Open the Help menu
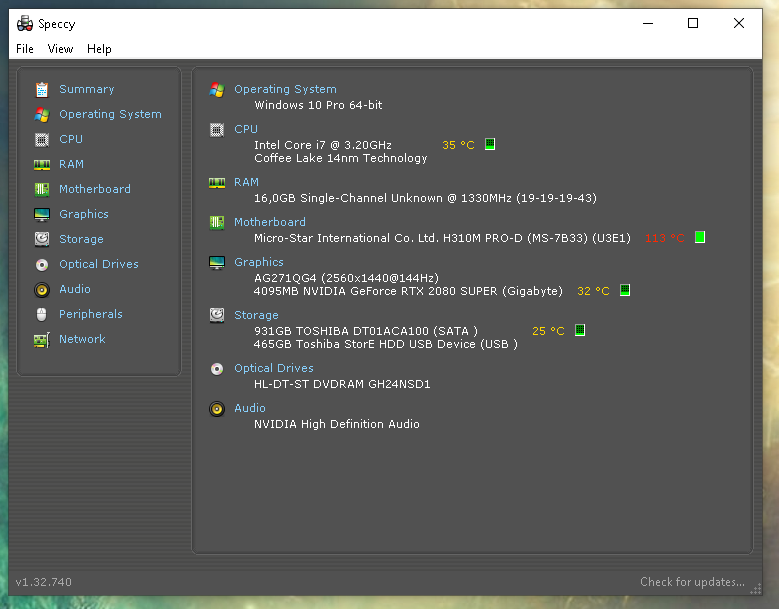The height and width of the screenshot is (609, 779). pos(99,49)
